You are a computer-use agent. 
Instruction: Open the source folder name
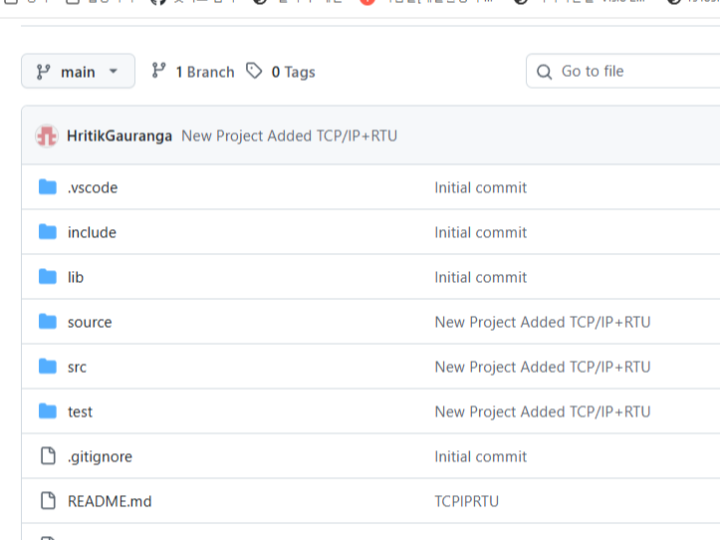89,322
